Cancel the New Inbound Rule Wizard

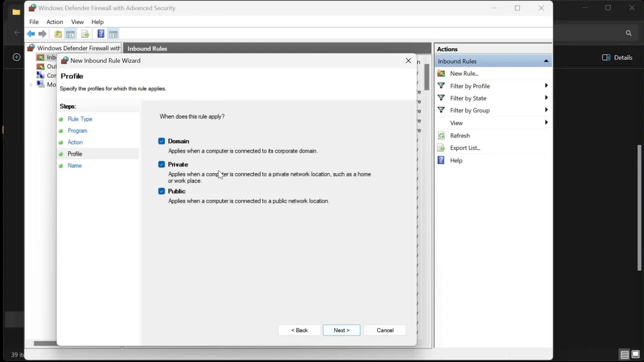click(385, 330)
